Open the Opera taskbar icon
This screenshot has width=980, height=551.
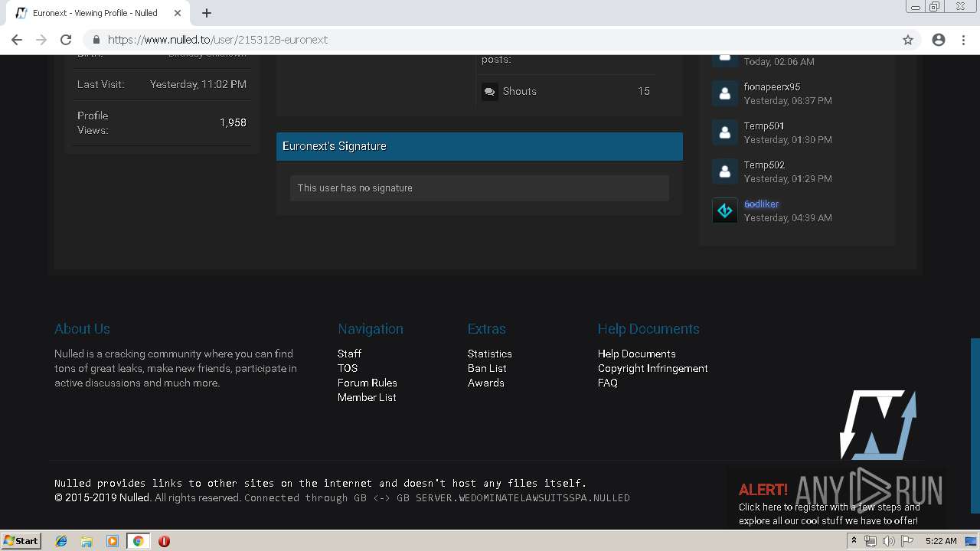click(x=164, y=541)
